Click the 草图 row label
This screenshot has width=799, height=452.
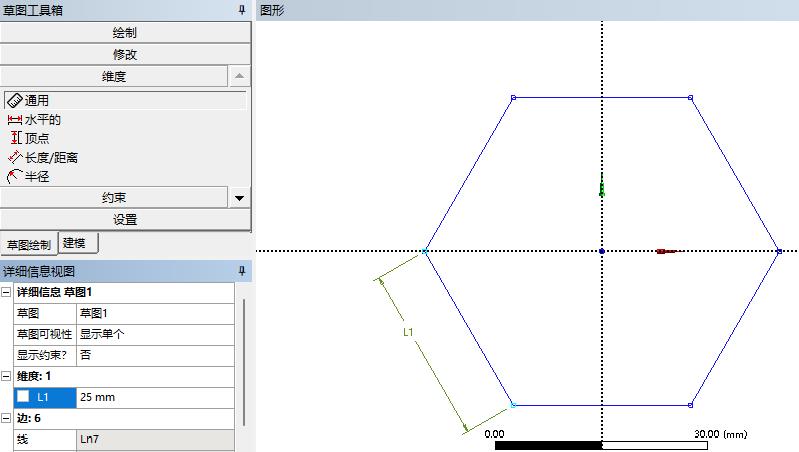pos(45,313)
